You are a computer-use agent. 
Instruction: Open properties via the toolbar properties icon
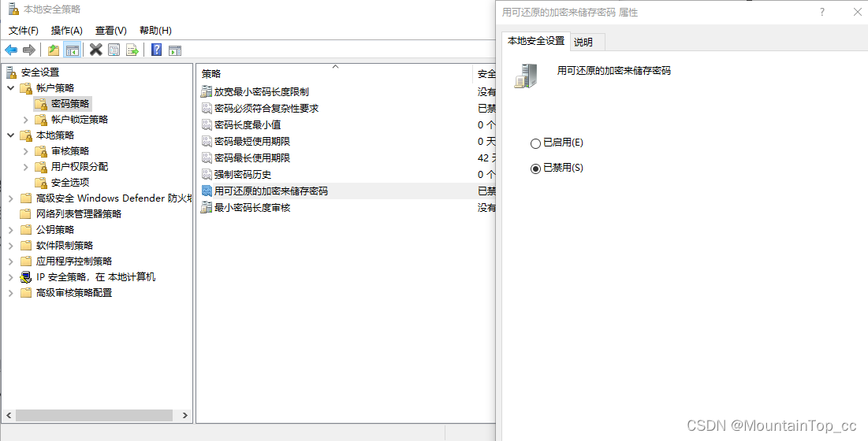[114, 50]
